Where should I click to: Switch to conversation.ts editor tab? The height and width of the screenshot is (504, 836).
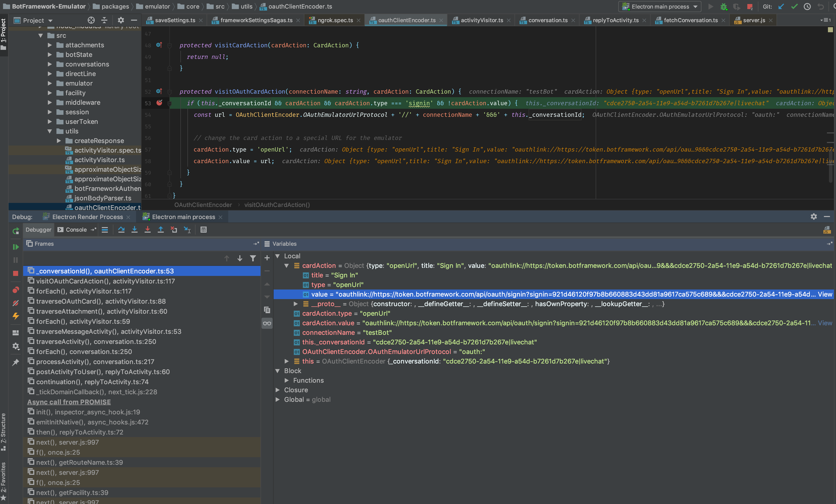click(x=547, y=20)
